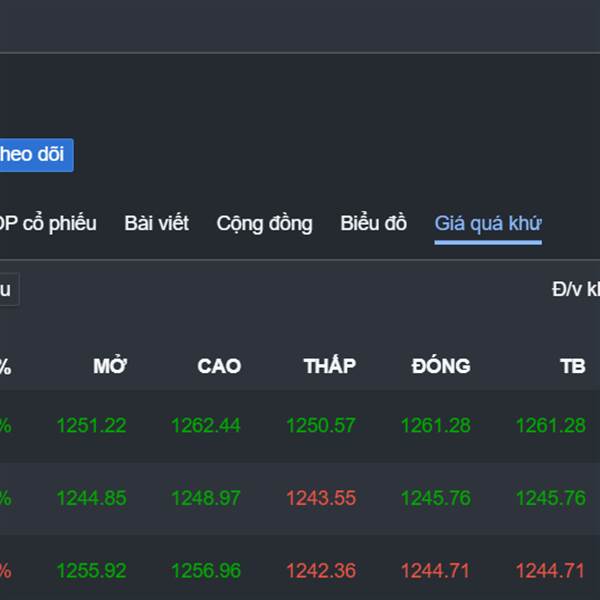
Task: Select the high price 1248.97 cell
Action: 206,497
